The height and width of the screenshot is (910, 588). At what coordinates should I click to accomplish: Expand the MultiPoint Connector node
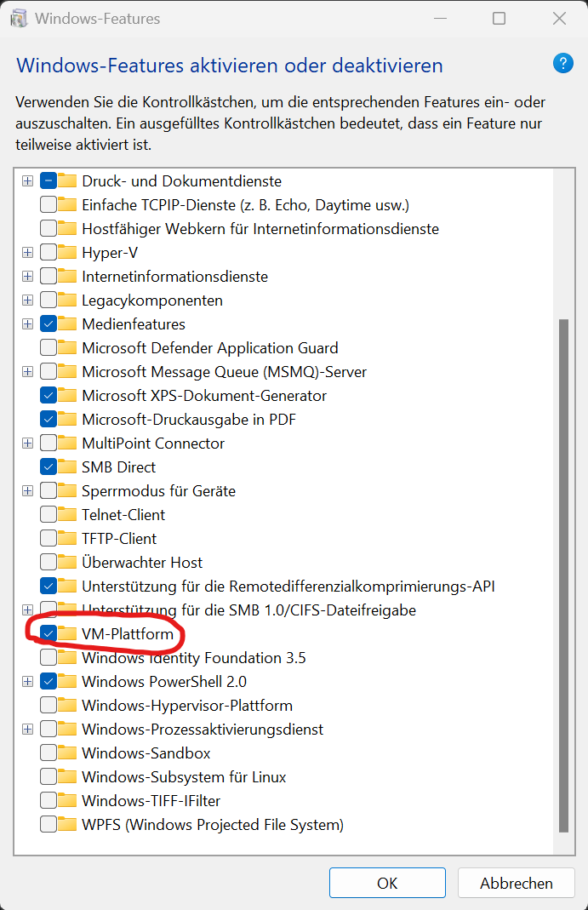(27, 443)
